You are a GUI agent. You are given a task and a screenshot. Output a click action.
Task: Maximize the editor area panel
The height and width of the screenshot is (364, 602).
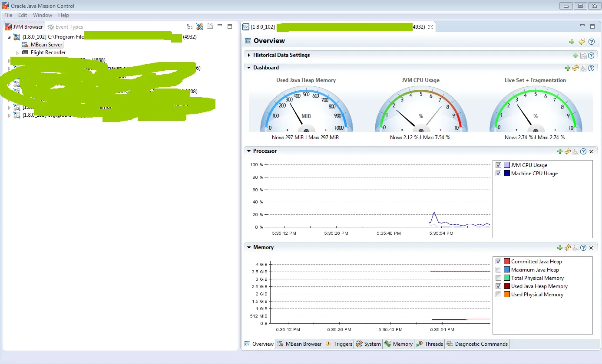[x=592, y=26]
